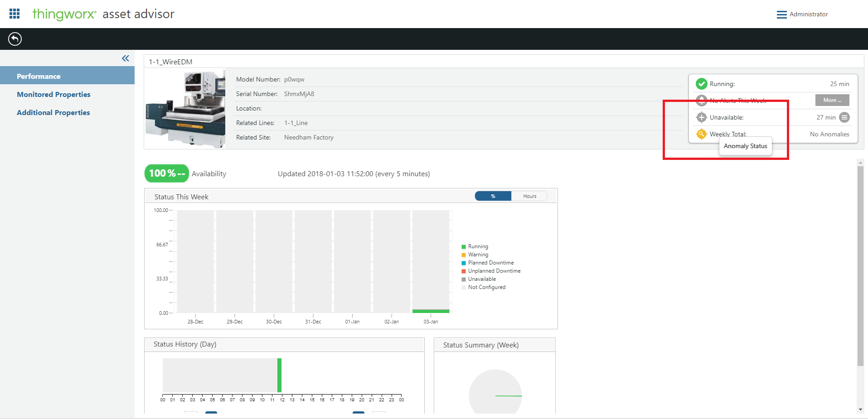This screenshot has width=868, height=419.
Task: Select the Performance menu item
Action: click(x=67, y=76)
